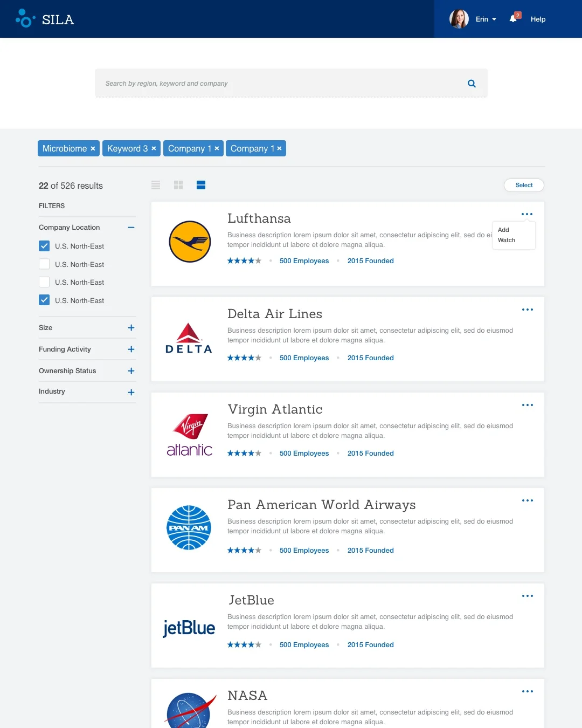Click Delta 2015 Founded link
This screenshot has height=728, width=582.
coord(371,358)
